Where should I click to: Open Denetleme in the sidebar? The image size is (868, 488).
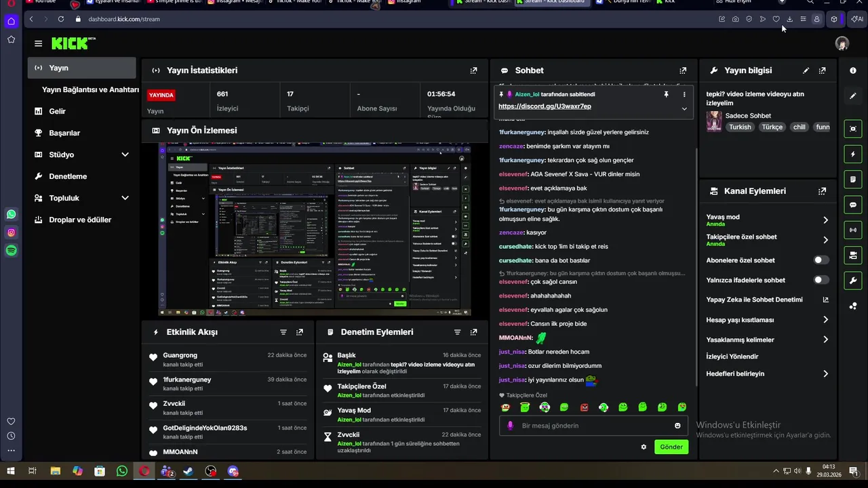pos(68,176)
